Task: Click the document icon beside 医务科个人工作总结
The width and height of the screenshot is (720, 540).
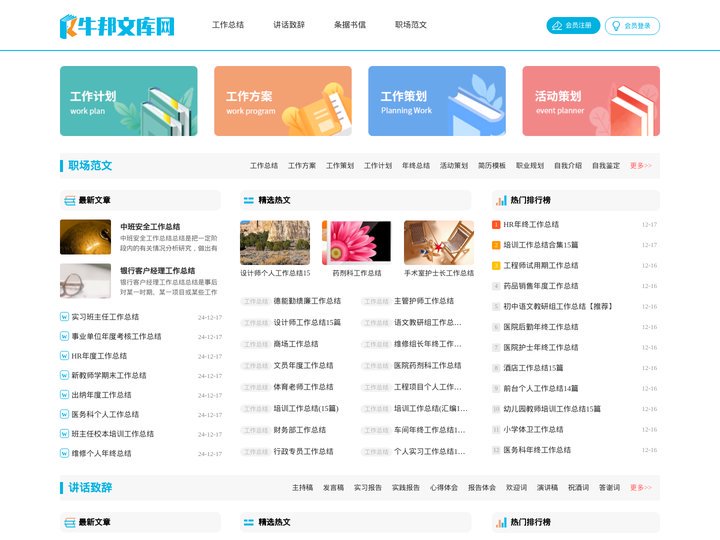Action: 65,414
